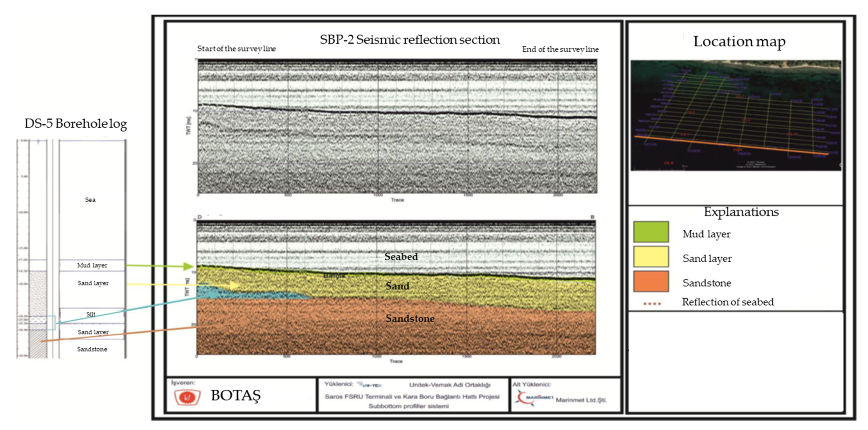Click the Marinmet company logo
This screenshot has width=868, height=430.
pyautogui.click(x=534, y=397)
